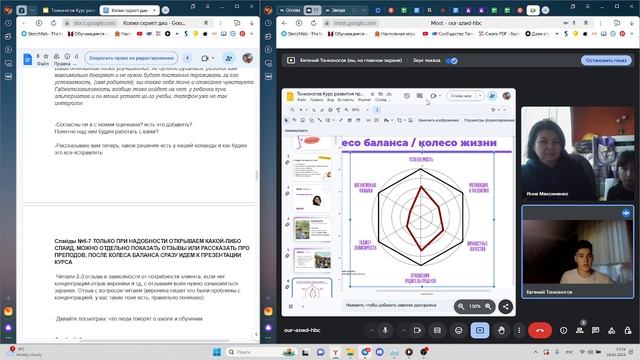The image size is (640, 360).
Task: Click the screen share button in Meet
Action: point(480,330)
